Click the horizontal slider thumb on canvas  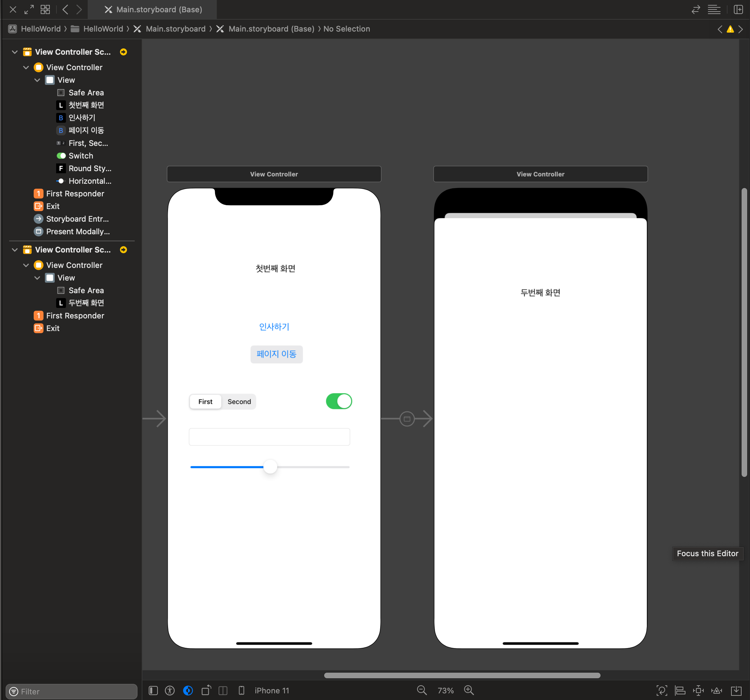270,467
